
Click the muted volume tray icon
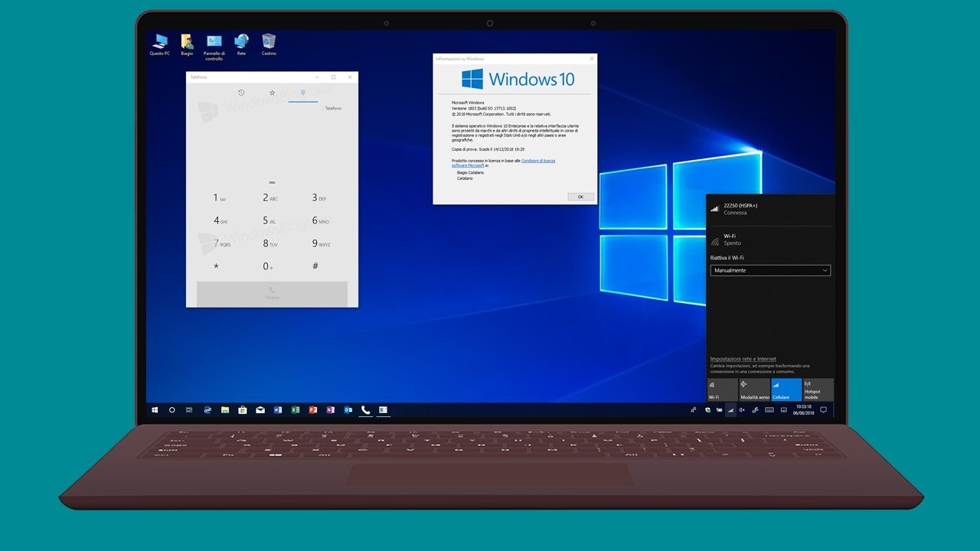pos(742,410)
